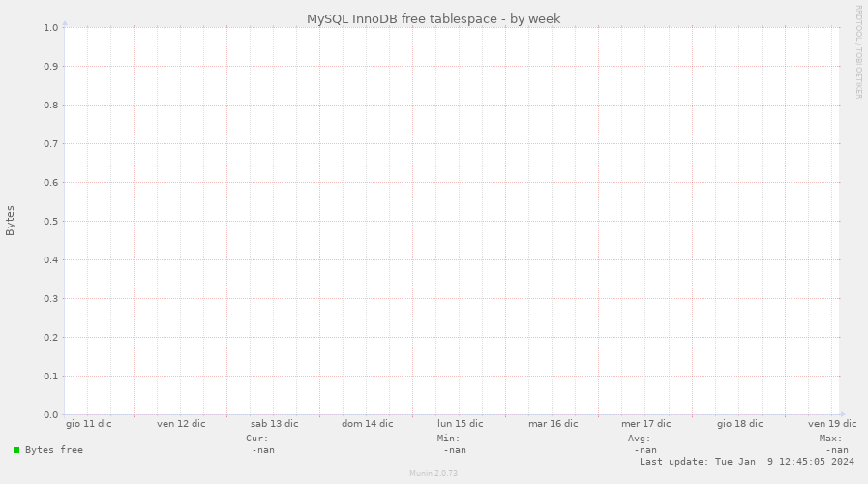Click the 0.8 y-axis value
The width and height of the screenshot is (868, 484).
[x=51, y=106]
